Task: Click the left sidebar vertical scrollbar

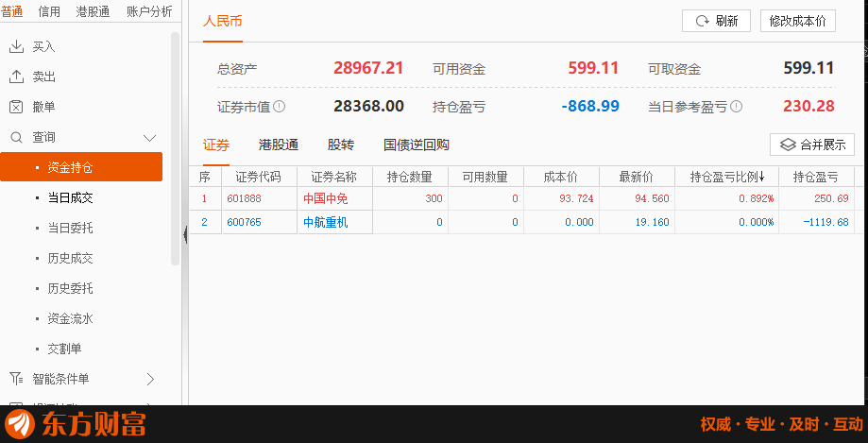Action: (175, 151)
